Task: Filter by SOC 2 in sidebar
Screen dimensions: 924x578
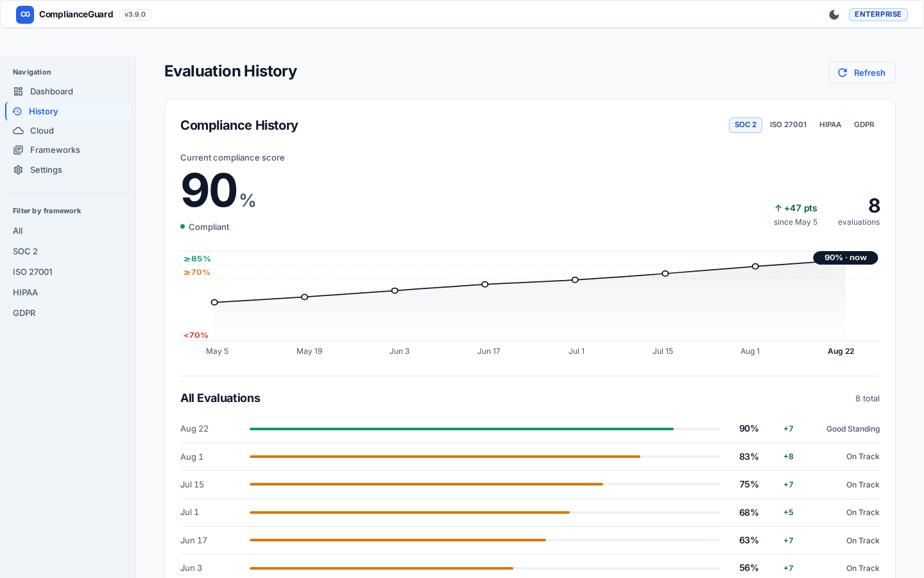Action: [68, 251]
